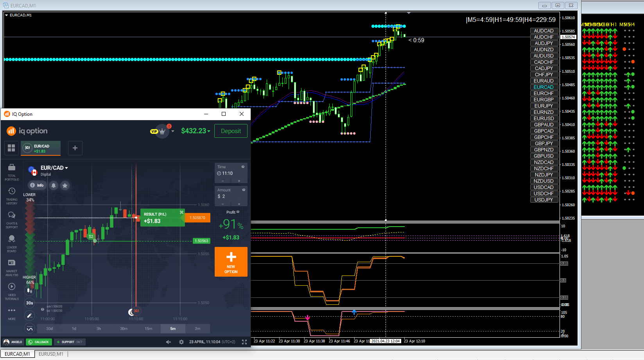Select the 3h chart range
644x360 pixels.
[99, 329]
